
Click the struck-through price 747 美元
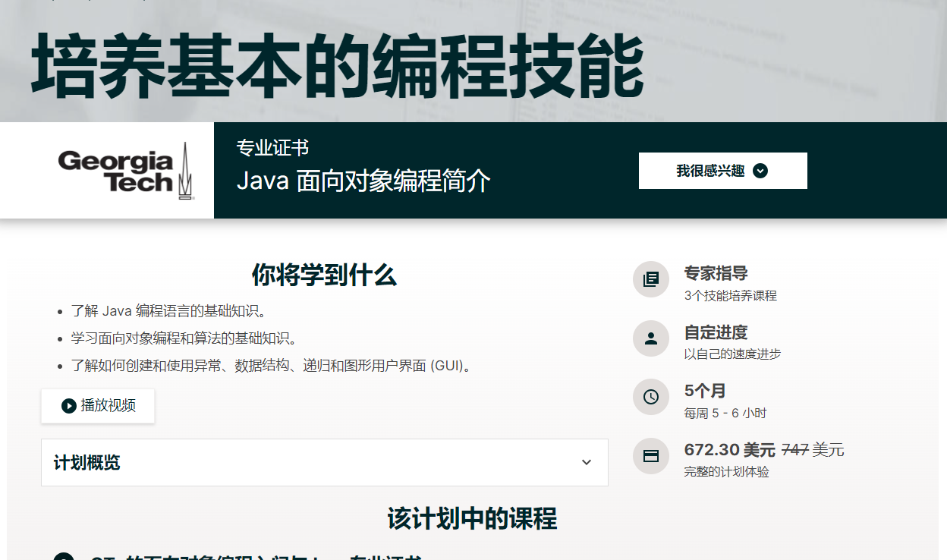pos(813,450)
